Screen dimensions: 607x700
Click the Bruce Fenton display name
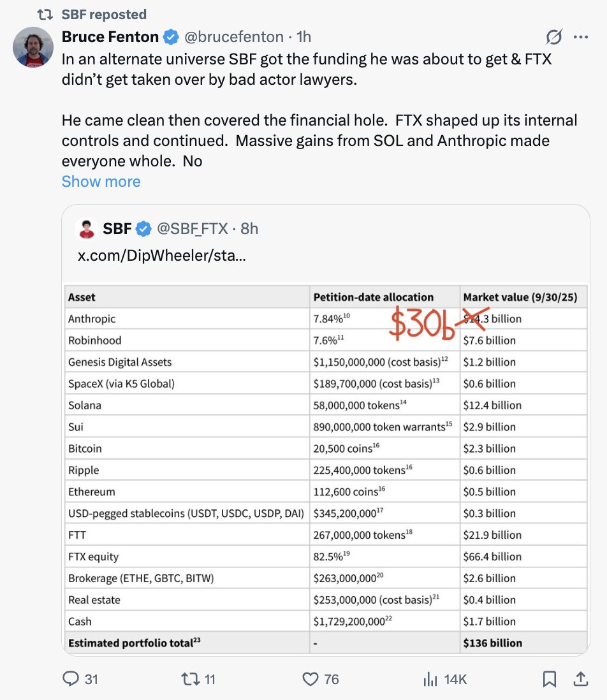coord(111,38)
